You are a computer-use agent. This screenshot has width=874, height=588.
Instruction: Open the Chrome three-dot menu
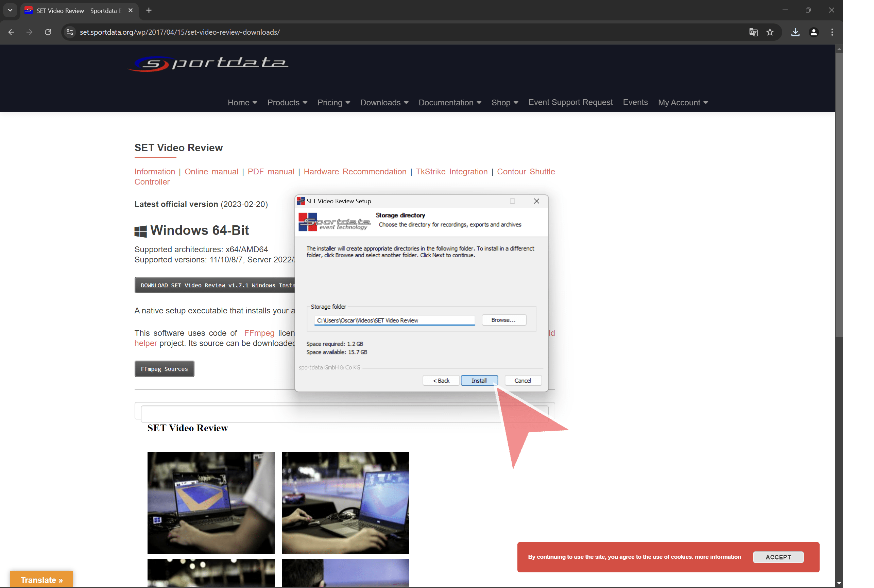click(x=832, y=32)
